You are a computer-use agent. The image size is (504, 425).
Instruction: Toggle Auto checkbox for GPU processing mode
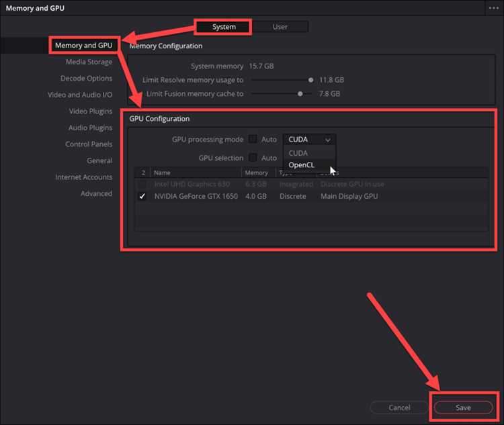253,139
